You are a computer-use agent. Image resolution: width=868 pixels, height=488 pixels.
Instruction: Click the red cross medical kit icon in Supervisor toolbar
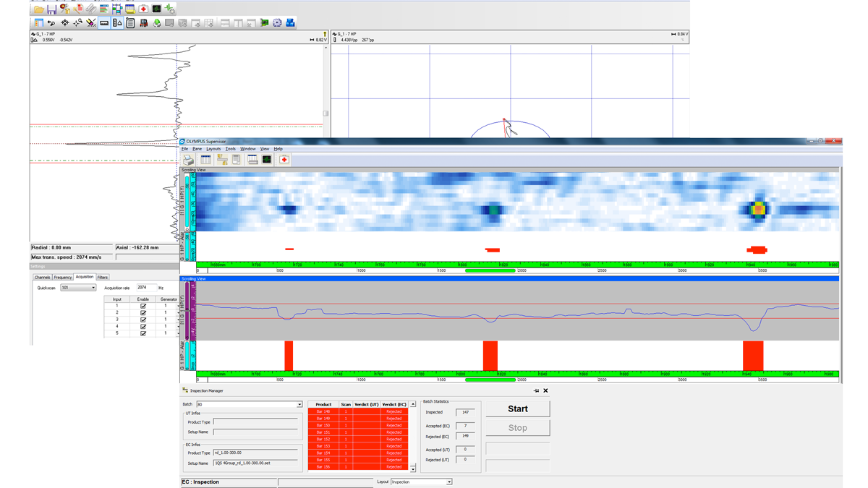(x=284, y=159)
